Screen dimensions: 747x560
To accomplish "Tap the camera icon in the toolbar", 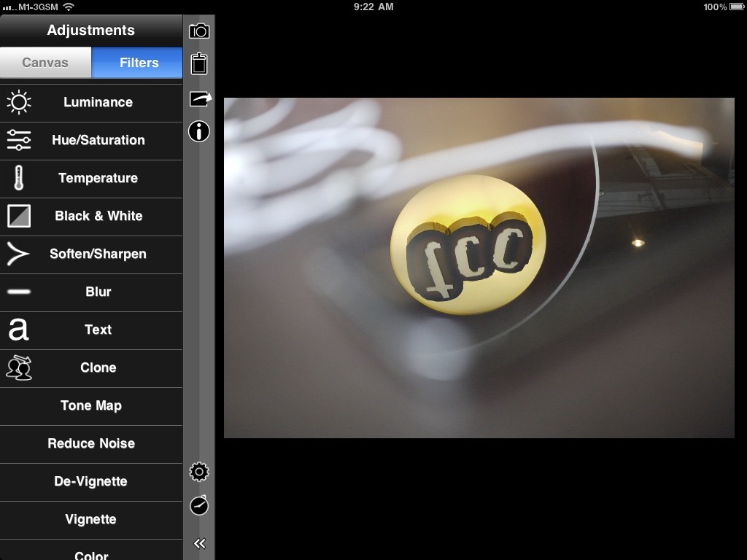I will (x=199, y=31).
